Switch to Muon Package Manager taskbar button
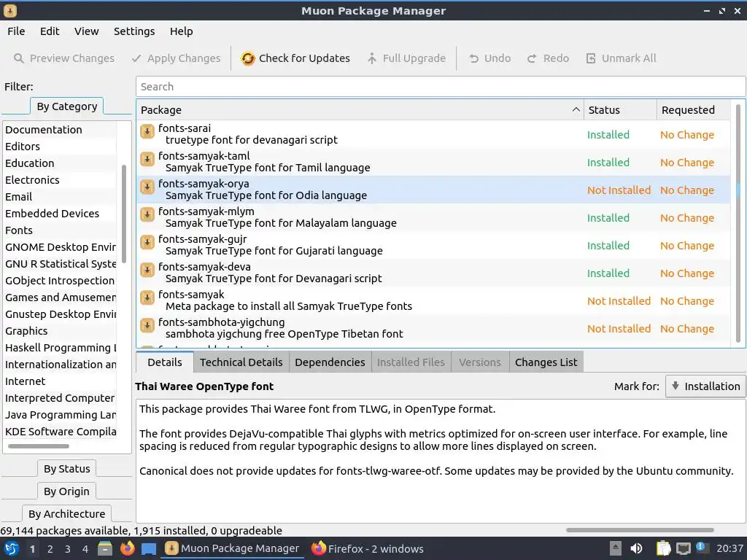The height and width of the screenshot is (560, 747). pyautogui.click(x=233, y=548)
